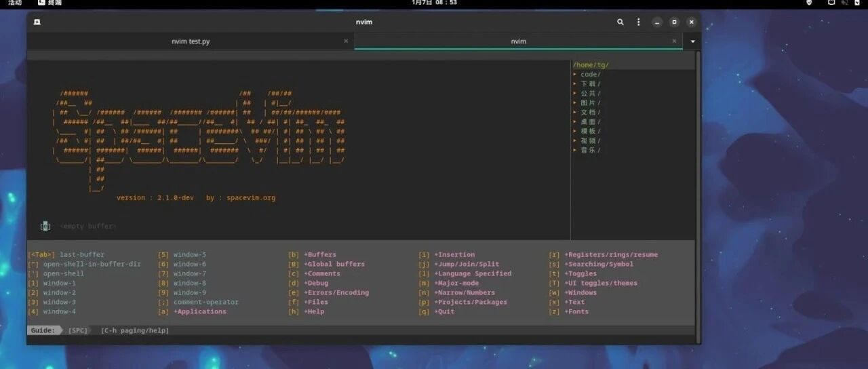Click the '[2] window-2' guide entry
Screen dimensions: 868x369
click(x=52, y=293)
